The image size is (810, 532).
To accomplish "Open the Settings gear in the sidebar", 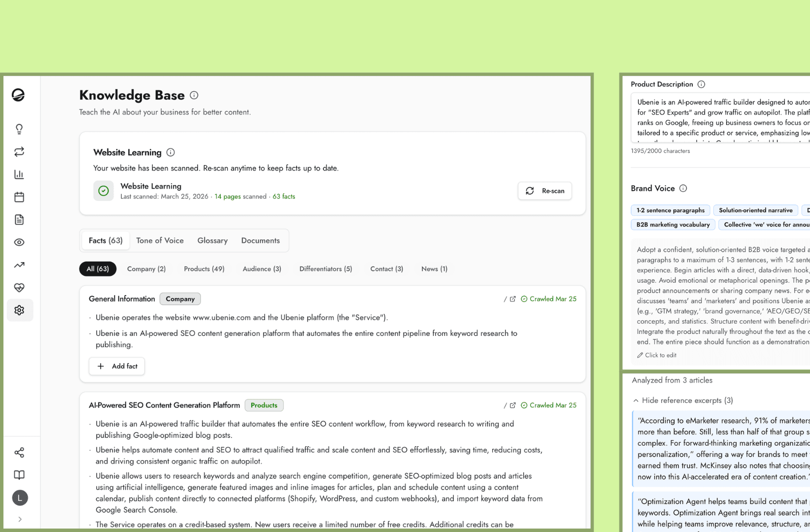I will point(19,310).
